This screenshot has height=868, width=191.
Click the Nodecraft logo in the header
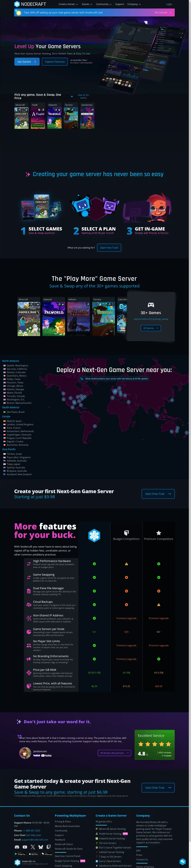click(30, 4)
